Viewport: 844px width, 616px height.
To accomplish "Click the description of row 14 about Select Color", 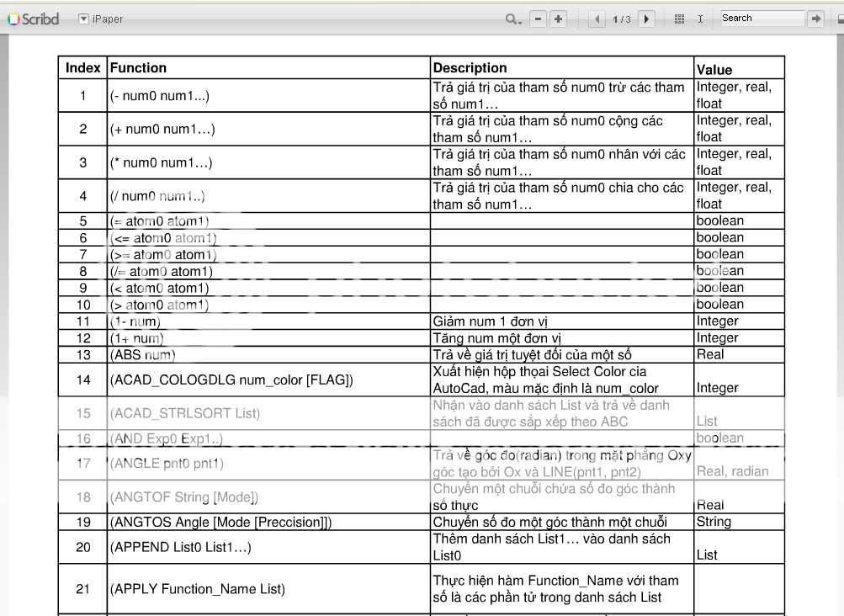I will [545, 380].
